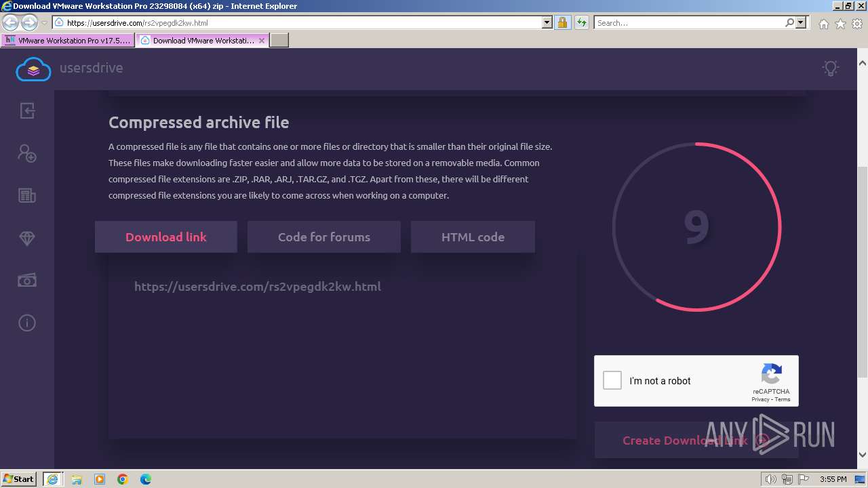Click the usersdrive cloud logo icon

pos(33,68)
